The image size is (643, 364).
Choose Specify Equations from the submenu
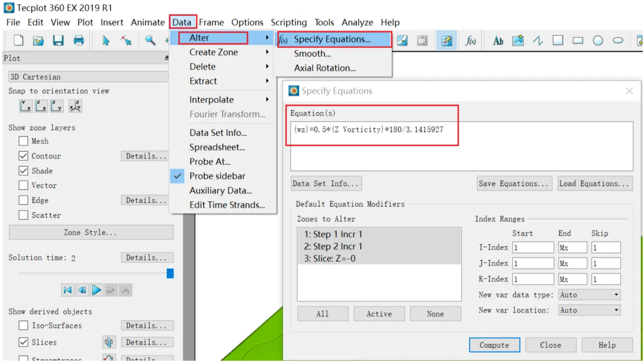[334, 39]
